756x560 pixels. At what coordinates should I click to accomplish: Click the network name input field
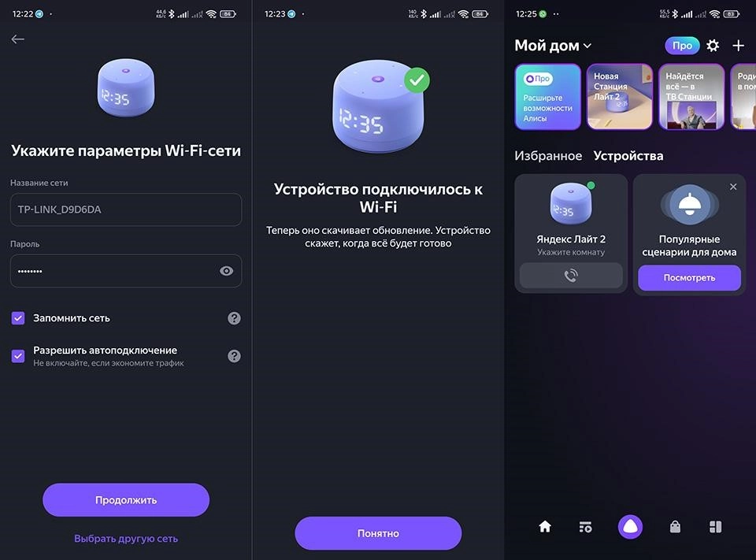coord(126,210)
